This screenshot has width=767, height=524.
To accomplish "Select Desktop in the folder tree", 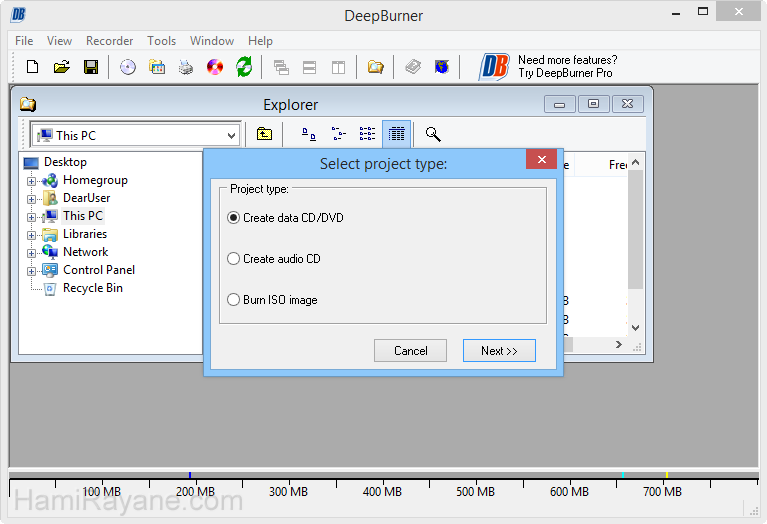I will (65, 162).
